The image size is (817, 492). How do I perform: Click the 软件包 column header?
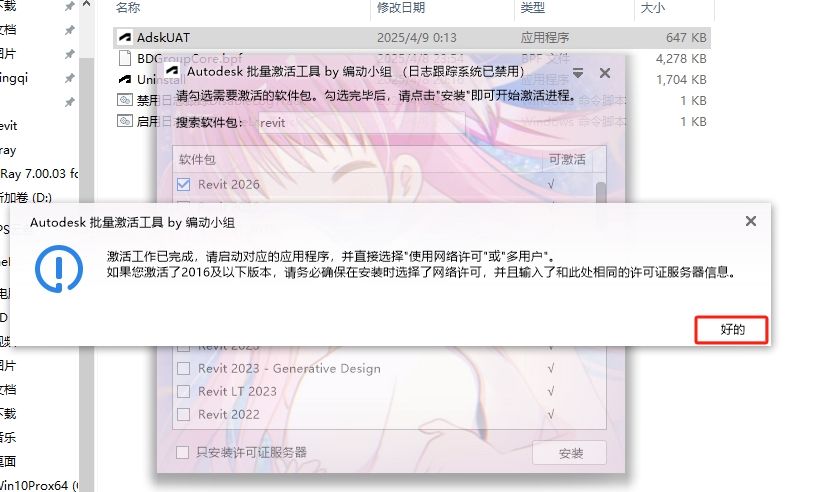197,159
